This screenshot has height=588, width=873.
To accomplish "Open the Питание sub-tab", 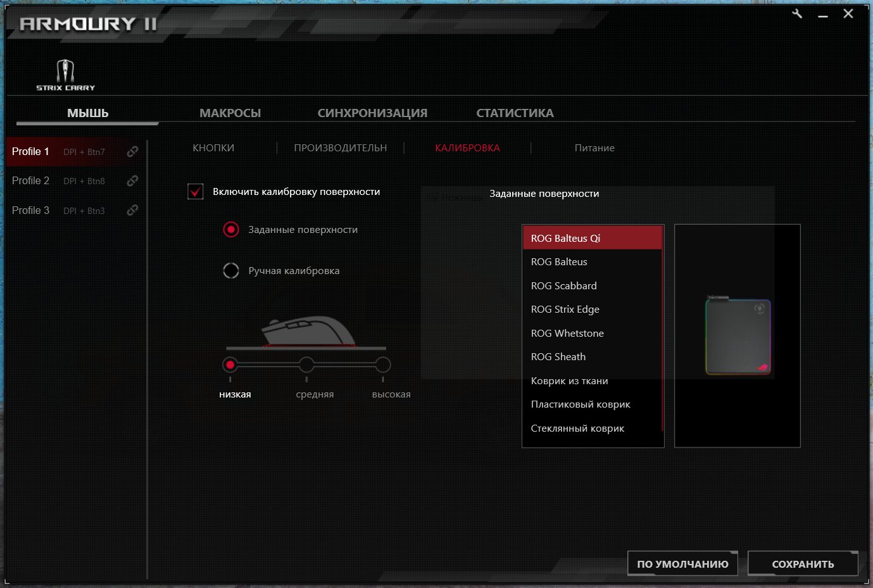I will click(594, 147).
